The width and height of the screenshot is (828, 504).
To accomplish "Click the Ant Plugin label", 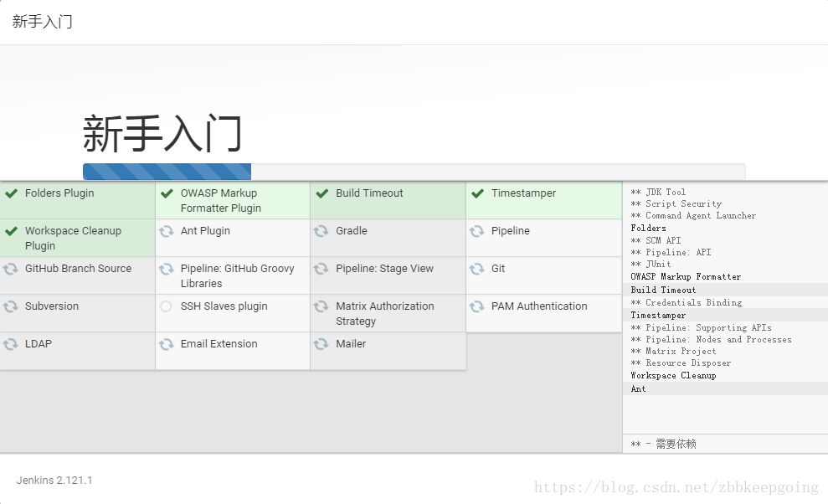I will click(205, 231).
